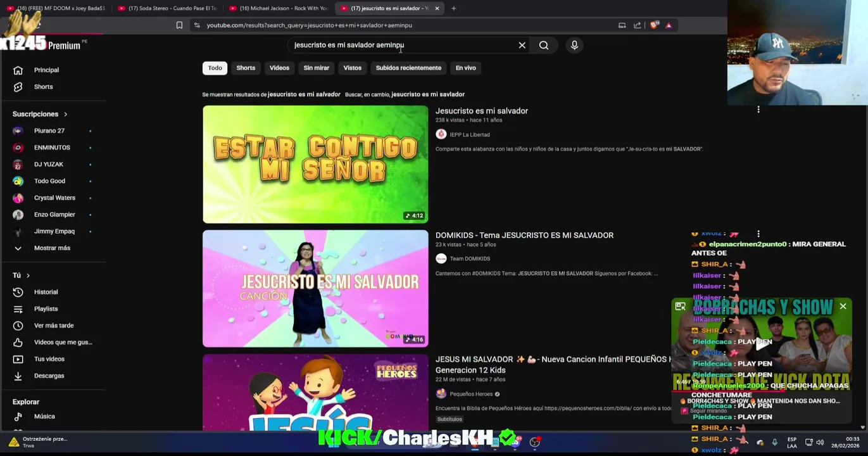The width and height of the screenshot is (868, 456).
Task: Select the Shorts filter chip
Action: [246, 68]
